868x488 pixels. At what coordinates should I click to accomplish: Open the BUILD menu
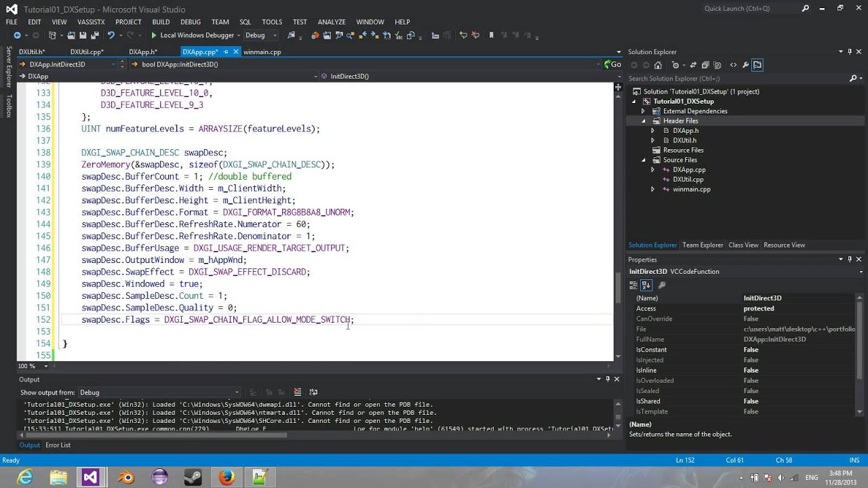(161, 22)
